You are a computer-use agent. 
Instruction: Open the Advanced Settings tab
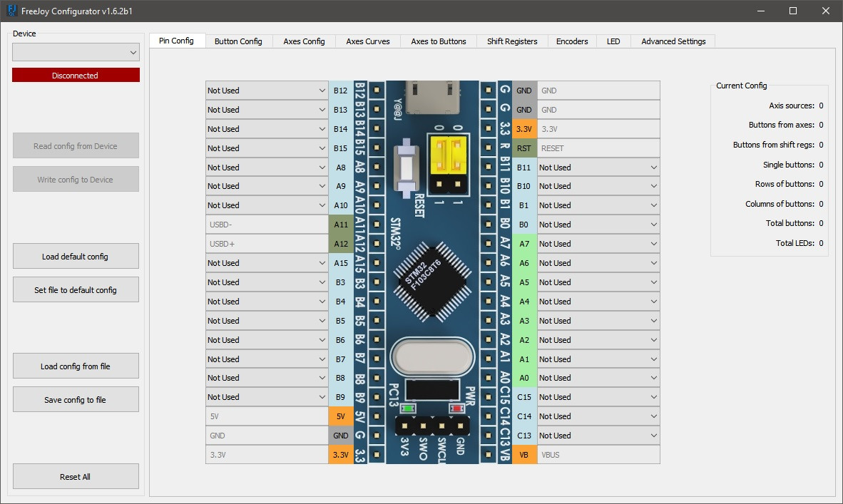tap(673, 41)
